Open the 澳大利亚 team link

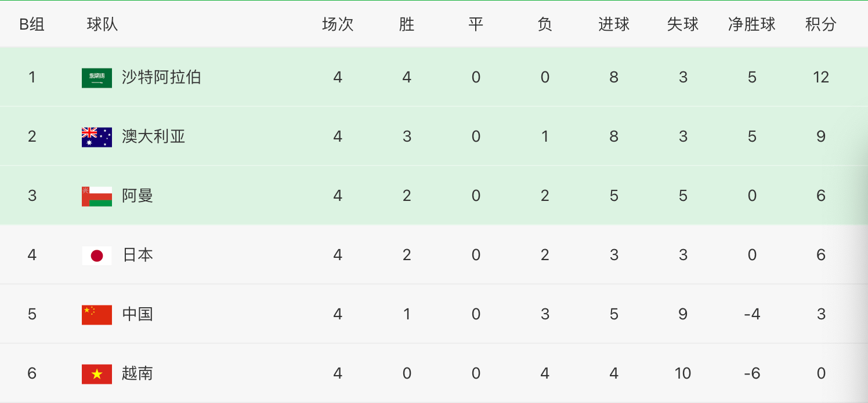(x=154, y=136)
